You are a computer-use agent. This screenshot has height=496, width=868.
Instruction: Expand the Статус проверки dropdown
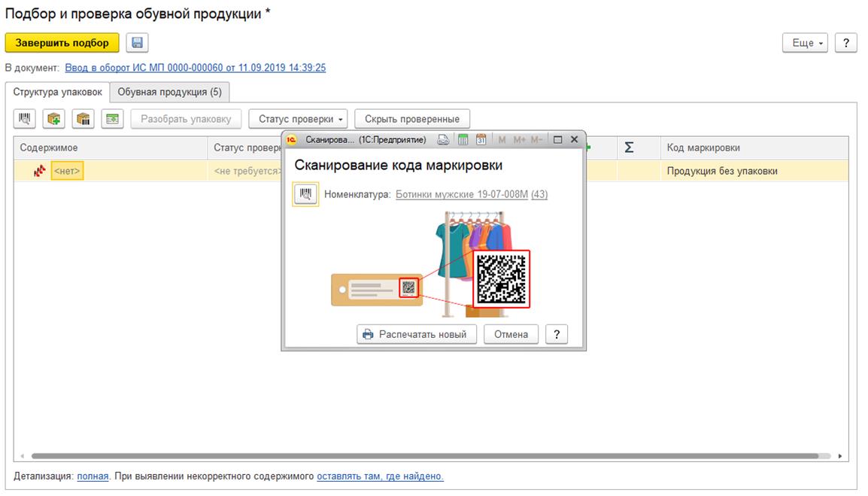tap(298, 119)
